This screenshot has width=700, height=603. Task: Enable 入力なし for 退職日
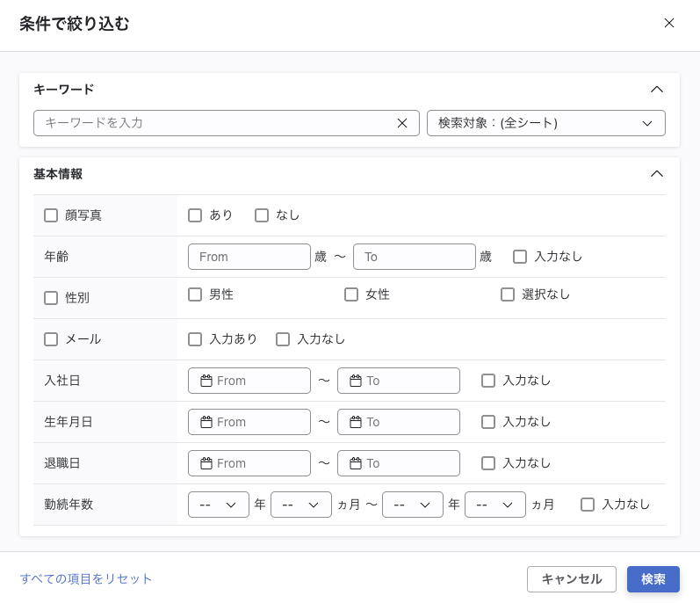tap(488, 463)
